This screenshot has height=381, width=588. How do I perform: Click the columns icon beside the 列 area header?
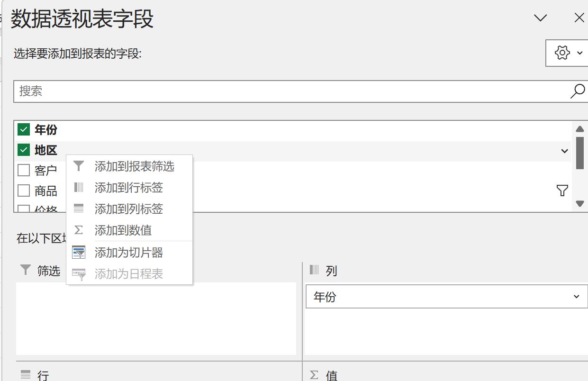coord(314,270)
